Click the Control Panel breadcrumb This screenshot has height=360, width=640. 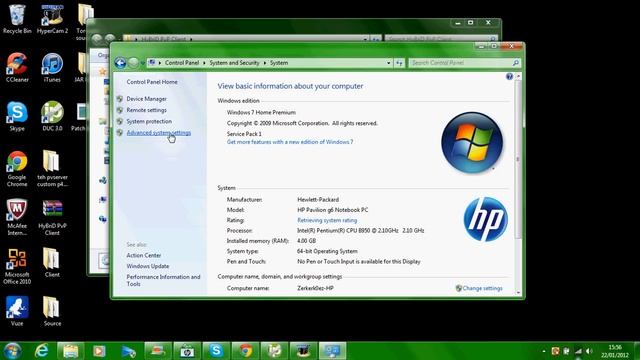(x=182, y=63)
